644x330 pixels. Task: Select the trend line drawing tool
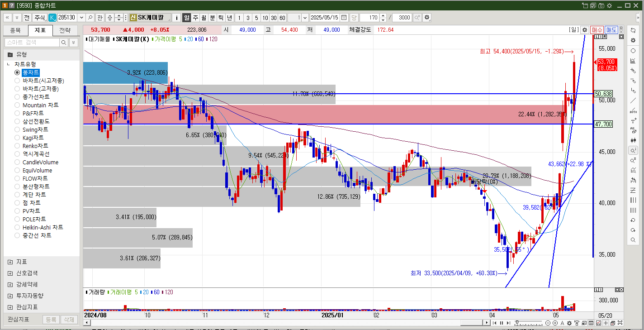point(633,100)
